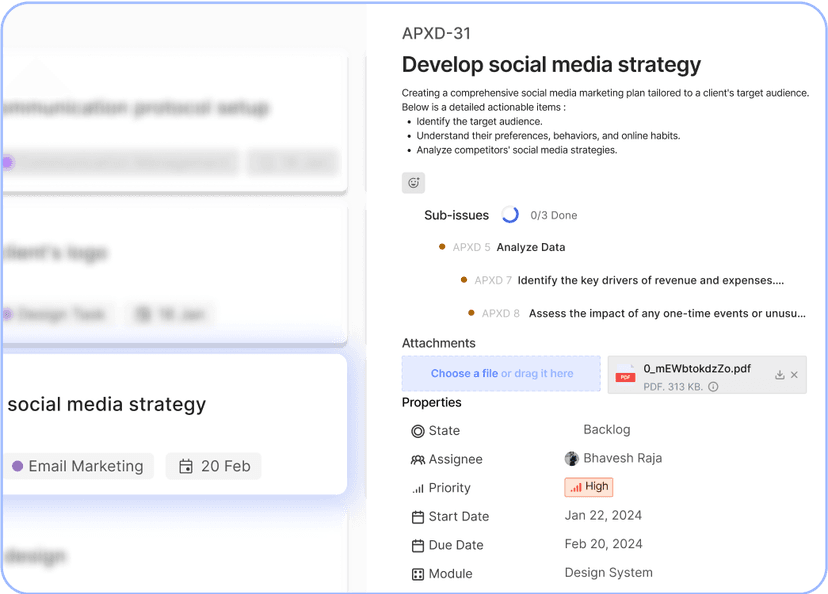Click the Assignee people icon
Screen dimensions: 828x594
pyautogui.click(x=418, y=460)
